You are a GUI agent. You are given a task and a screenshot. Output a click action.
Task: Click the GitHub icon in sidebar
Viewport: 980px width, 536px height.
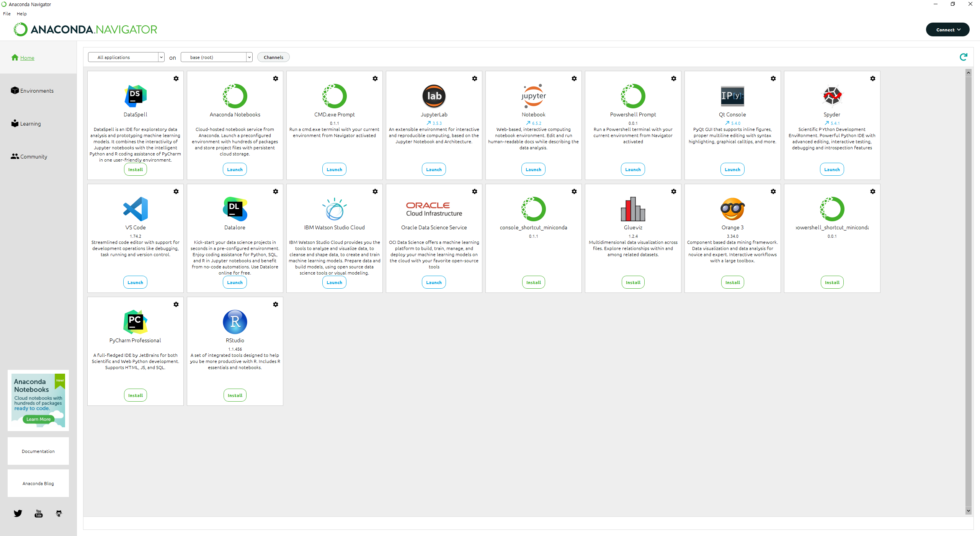pyautogui.click(x=59, y=513)
